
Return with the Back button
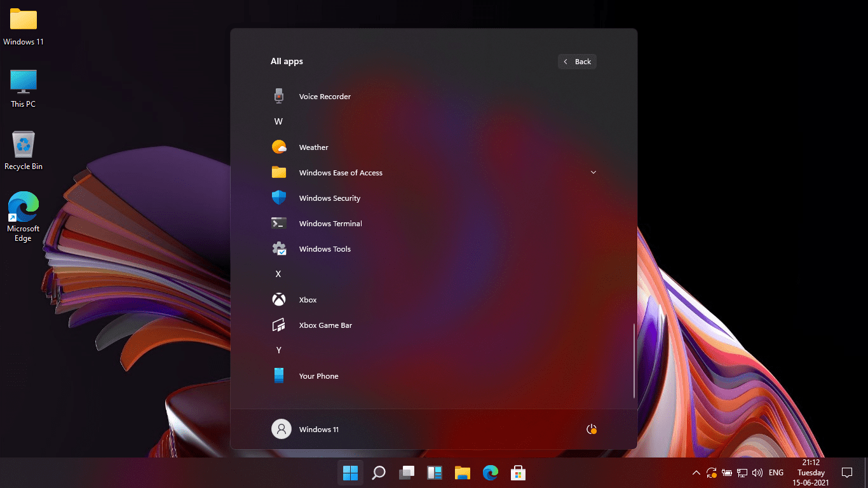577,61
